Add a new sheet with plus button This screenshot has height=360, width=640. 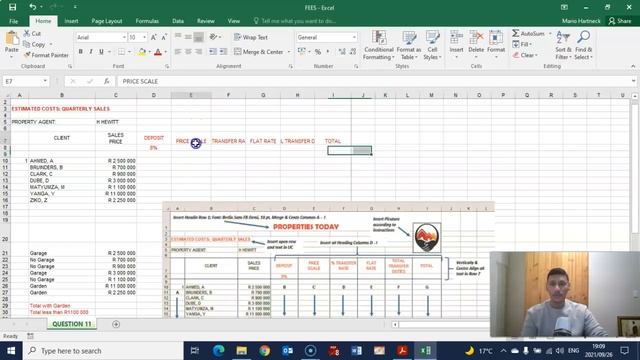pyautogui.click(x=116, y=324)
